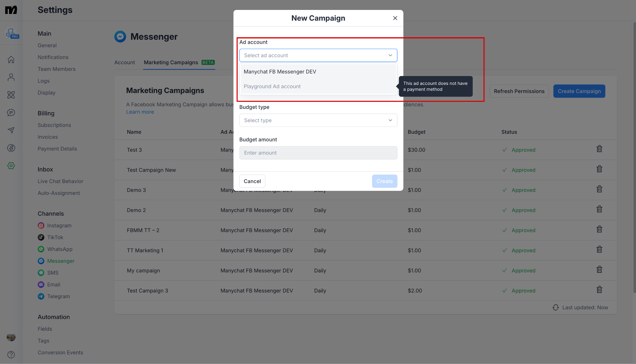Close the New Campaign dialog

pyautogui.click(x=395, y=18)
